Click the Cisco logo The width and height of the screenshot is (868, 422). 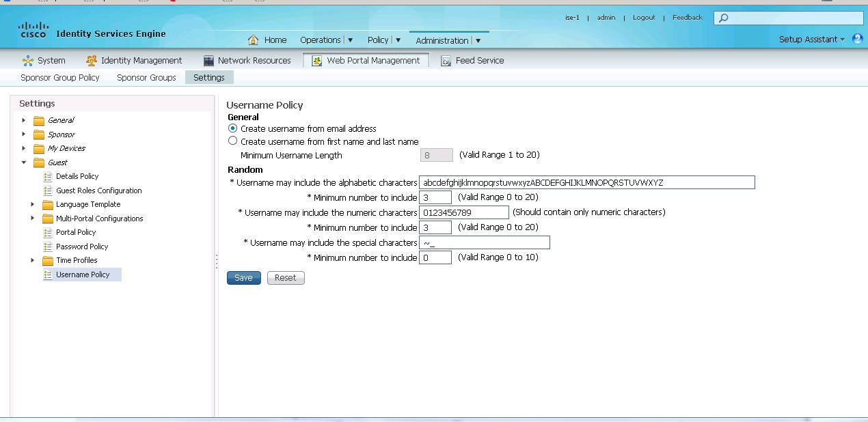33,29
